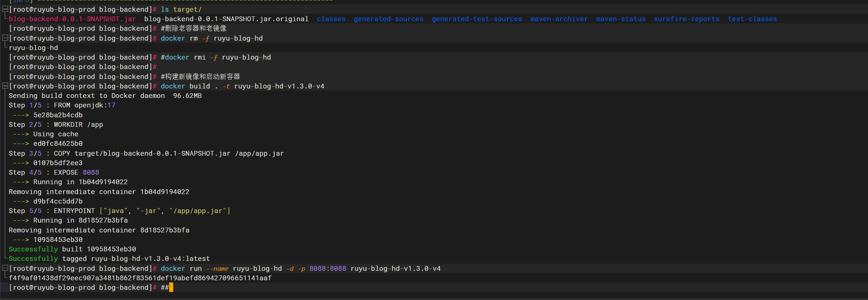Screen dimensions: 868x300
Task: Click the 'test-classes' directory name
Action: tap(752, 19)
